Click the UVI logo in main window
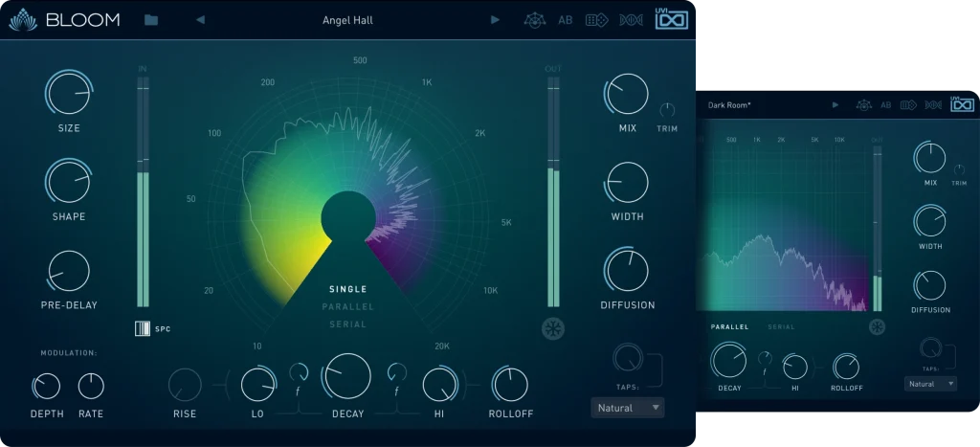This screenshot has height=447, width=980. (672, 20)
